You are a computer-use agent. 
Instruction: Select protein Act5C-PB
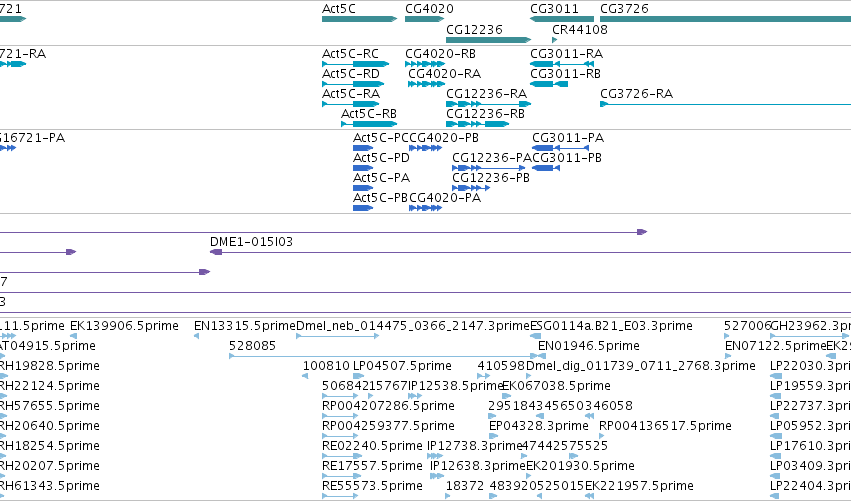[380, 198]
